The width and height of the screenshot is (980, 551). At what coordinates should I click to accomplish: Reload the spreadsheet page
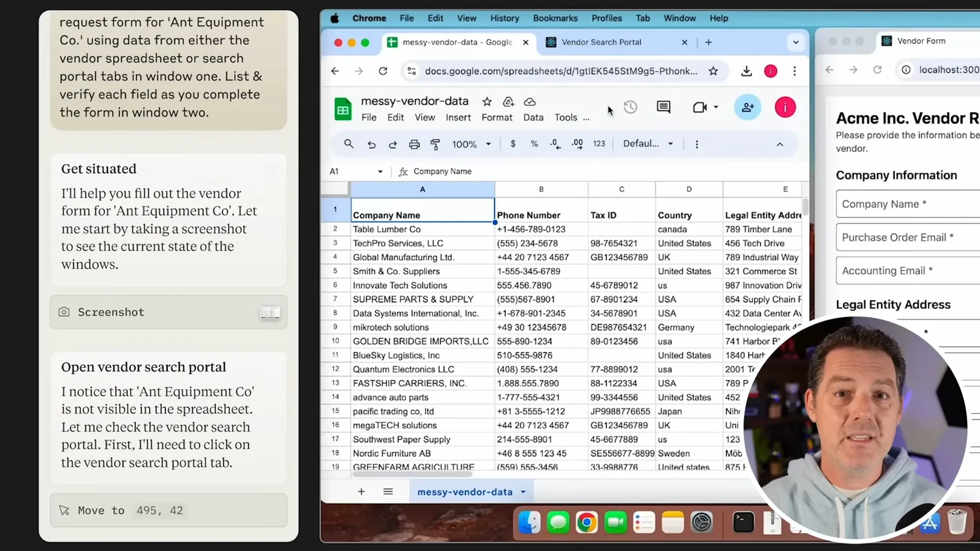click(383, 71)
